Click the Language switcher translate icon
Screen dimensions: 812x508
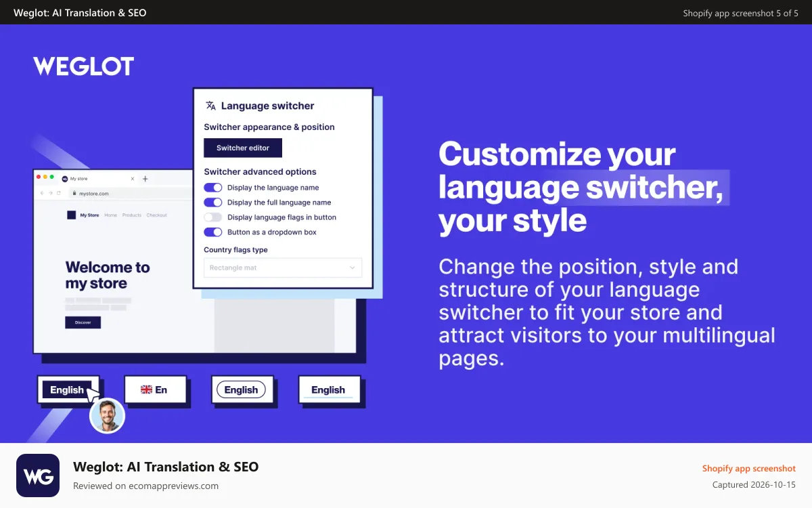click(210, 106)
